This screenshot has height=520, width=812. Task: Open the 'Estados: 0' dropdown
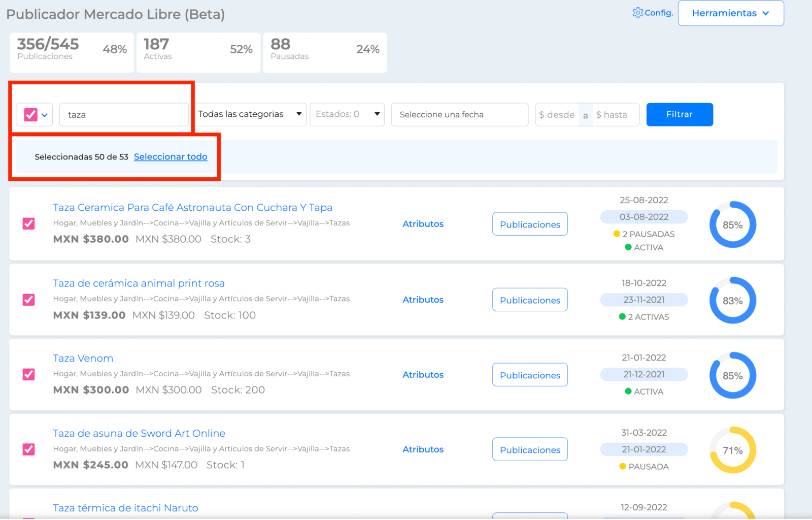tap(347, 114)
